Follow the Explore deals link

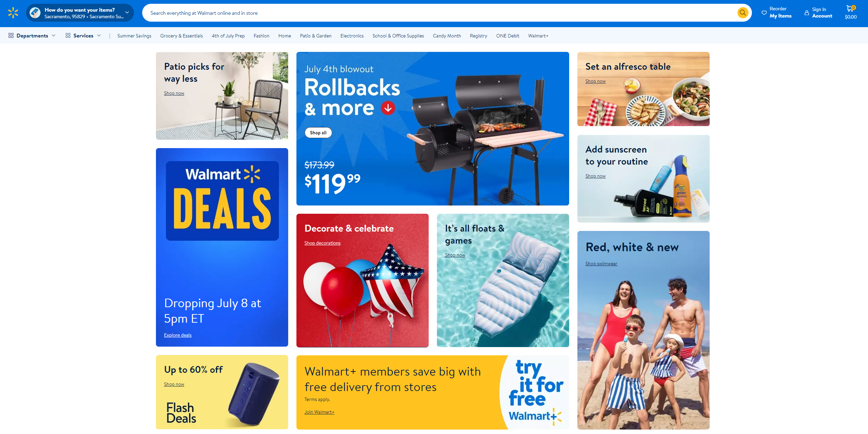point(178,335)
